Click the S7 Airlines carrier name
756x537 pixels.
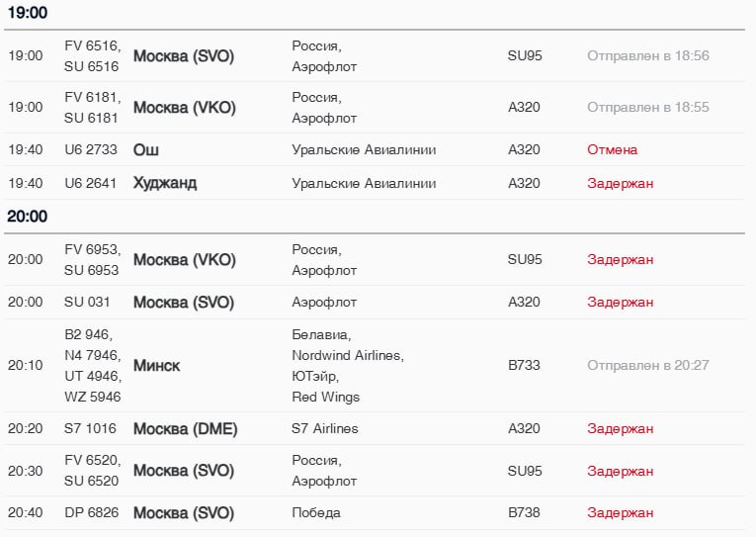coord(325,428)
